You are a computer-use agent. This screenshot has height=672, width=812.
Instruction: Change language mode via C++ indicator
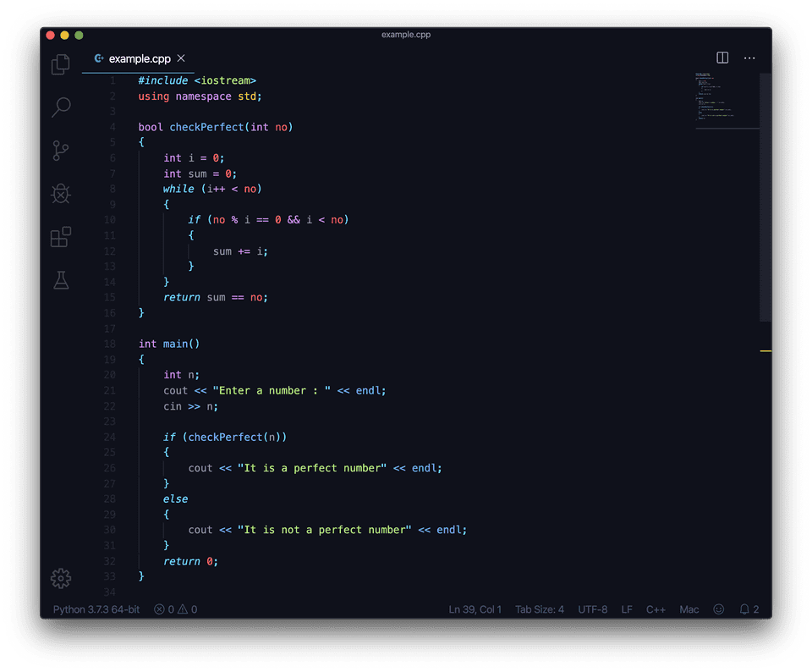point(656,609)
